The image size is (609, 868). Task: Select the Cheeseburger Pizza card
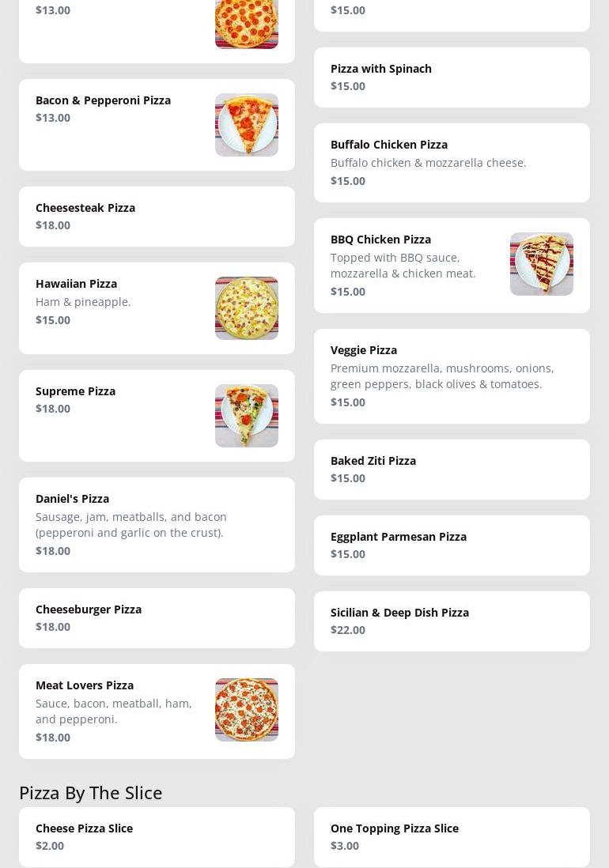pyautogui.click(x=157, y=618)
